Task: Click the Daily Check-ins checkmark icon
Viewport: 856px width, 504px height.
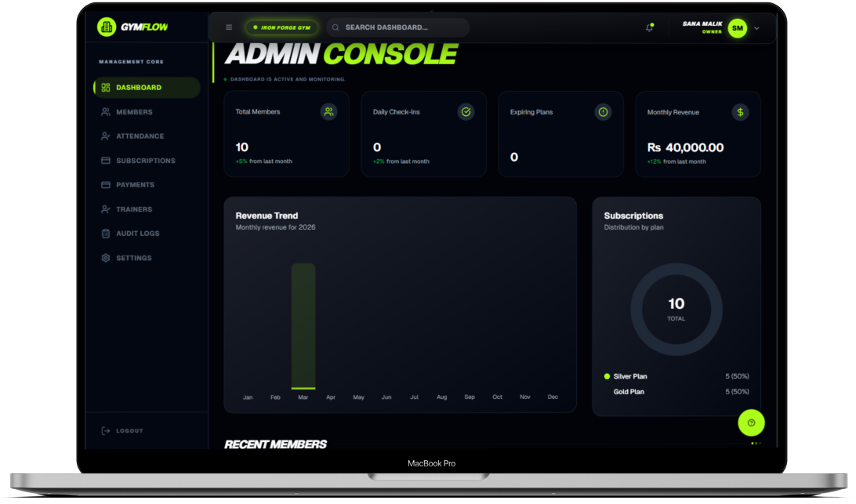Action: 466,112
